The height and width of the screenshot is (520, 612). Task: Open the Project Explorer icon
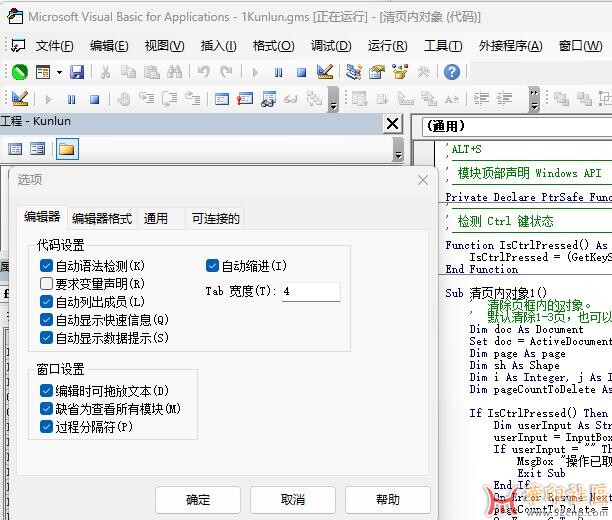pyautogui.click(x=354, y=72)
